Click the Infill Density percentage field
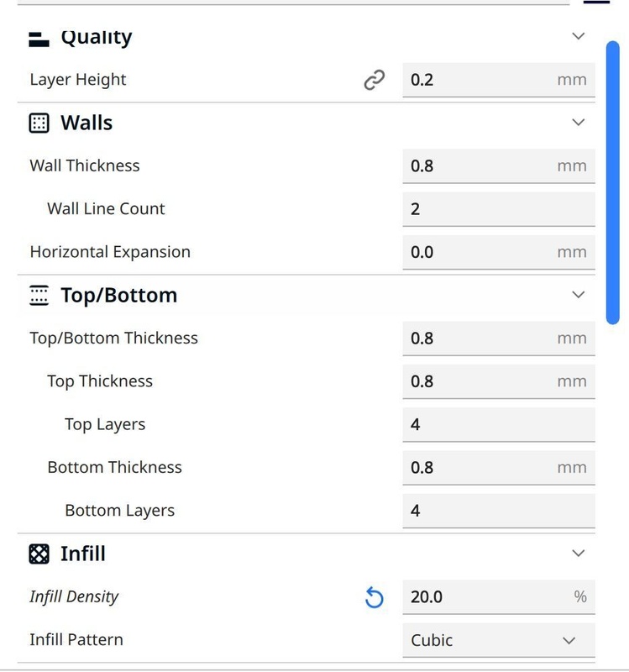629x672 pixels. tap(483, 597)
